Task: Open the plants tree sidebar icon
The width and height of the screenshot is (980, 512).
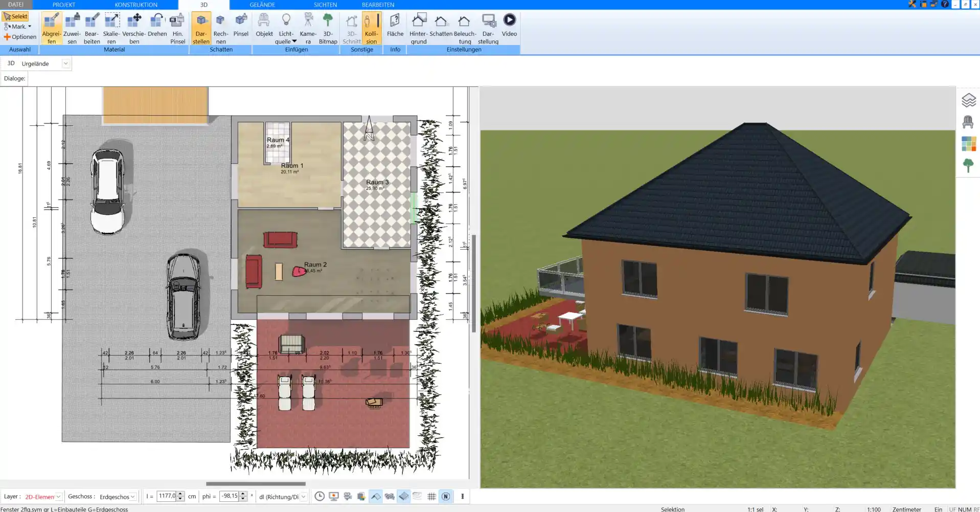Action: tap(968, 166)
